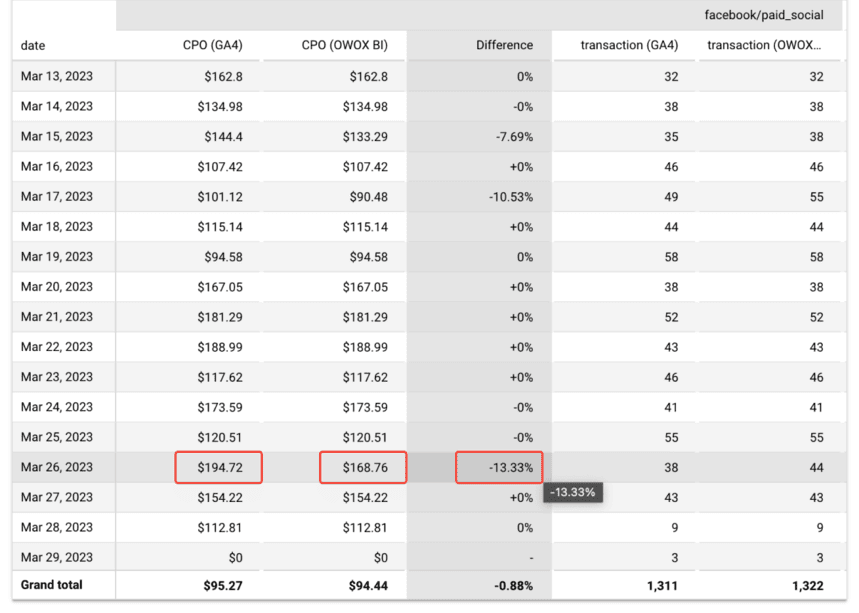
Task: Click the Mar 15 transaction (GA4) value 35
Action: point(671,137)
